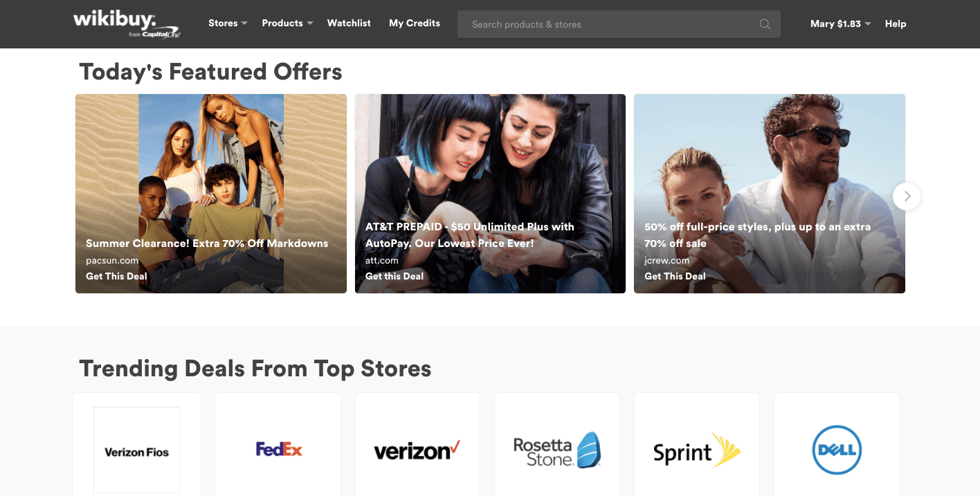Open the Verizon Fios store card
Viewport: 980px width, 496px height.
136,444
